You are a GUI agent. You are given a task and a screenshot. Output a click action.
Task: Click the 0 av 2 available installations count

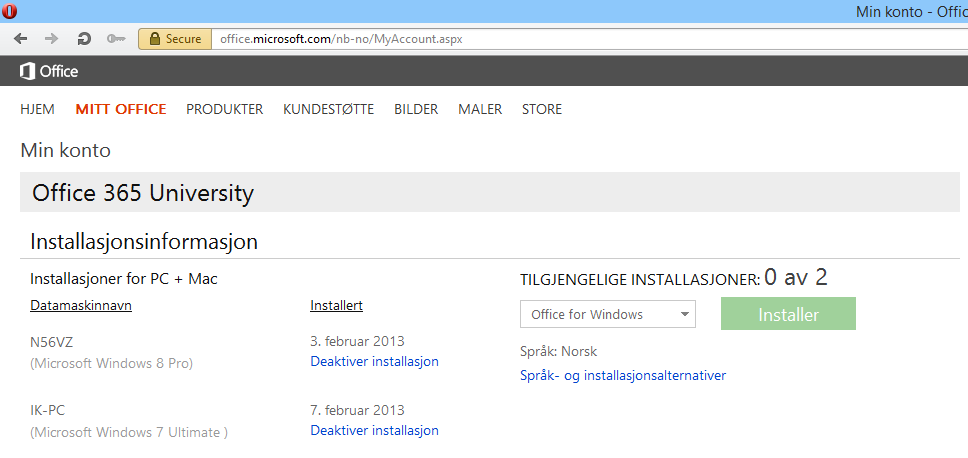(796, 278)
